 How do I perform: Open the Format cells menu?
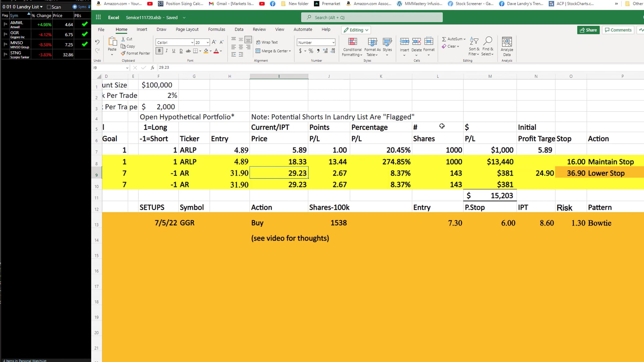[x=429, y=47]
